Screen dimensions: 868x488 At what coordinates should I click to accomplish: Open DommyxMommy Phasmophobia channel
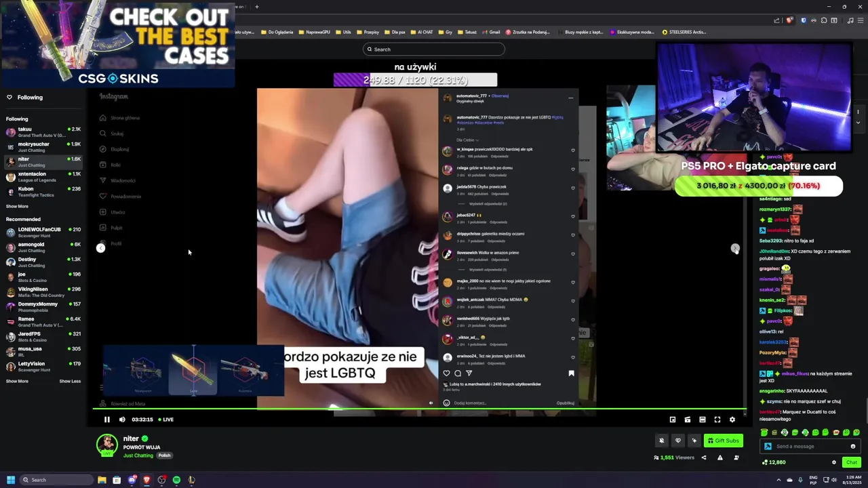43,306
